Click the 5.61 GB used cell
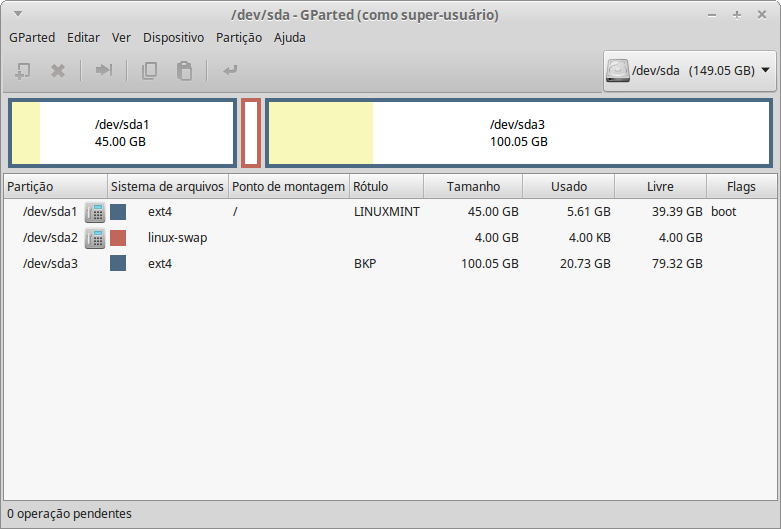The height and width of the screenshot is (529, 781). 588,212
